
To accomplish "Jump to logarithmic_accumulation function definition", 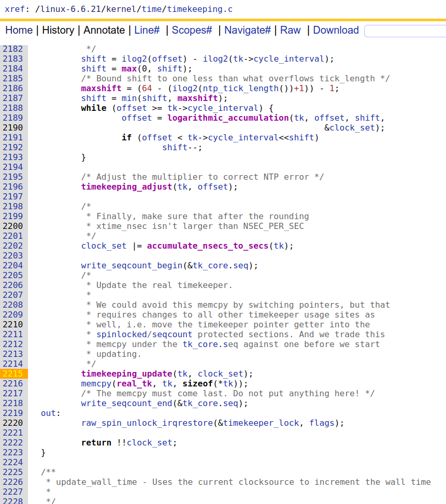I will coord(228,118).
